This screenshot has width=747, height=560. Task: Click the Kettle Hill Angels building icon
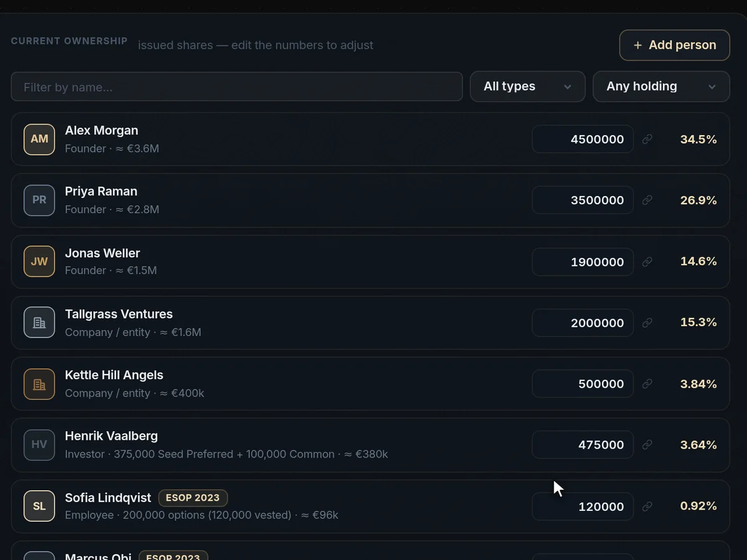pyautogui.click(x=39, y=384)
